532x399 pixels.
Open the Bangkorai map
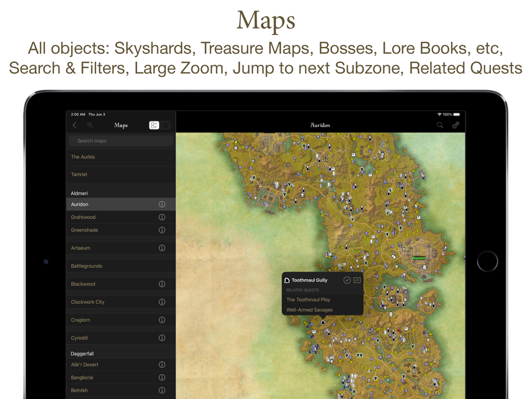(x=121, y=378)
